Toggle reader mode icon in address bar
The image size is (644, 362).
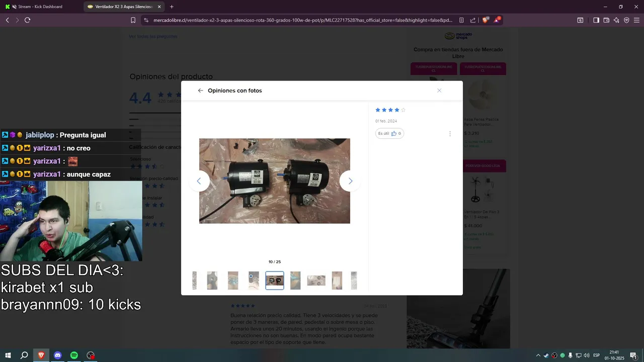[461, 20]
